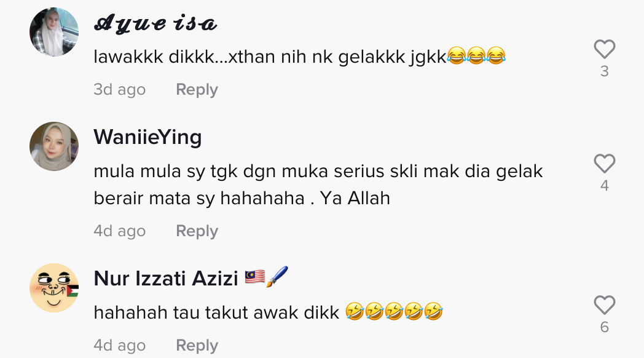Open the Ayue isa username link
Viewport: 644px width, 358px height.
pyautogui.click(x=155, y=23)
